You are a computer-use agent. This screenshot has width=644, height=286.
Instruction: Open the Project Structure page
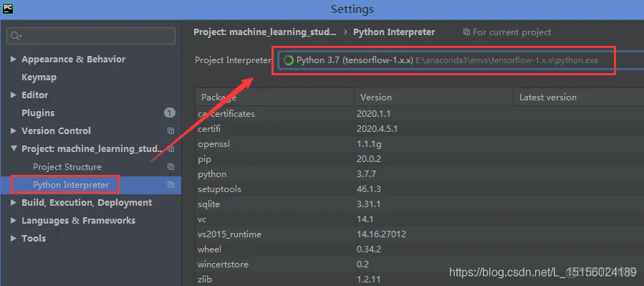coord(67,167)
